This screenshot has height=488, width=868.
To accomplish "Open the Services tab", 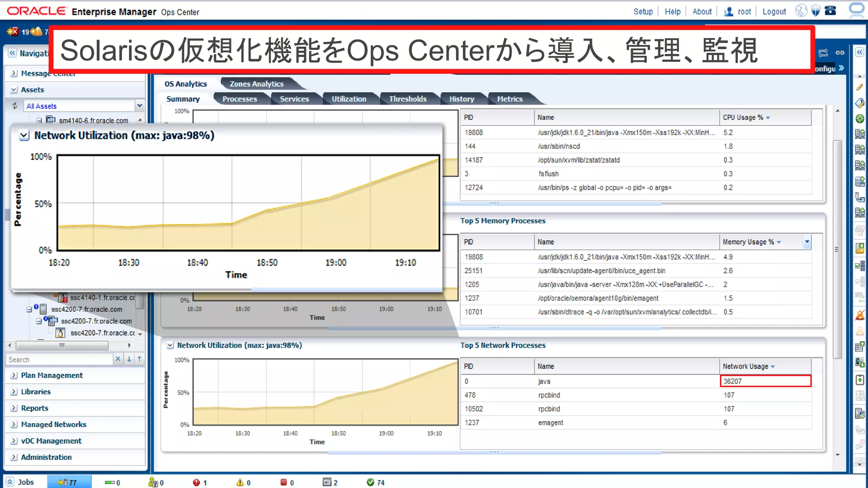I will (x=295, y=99).
